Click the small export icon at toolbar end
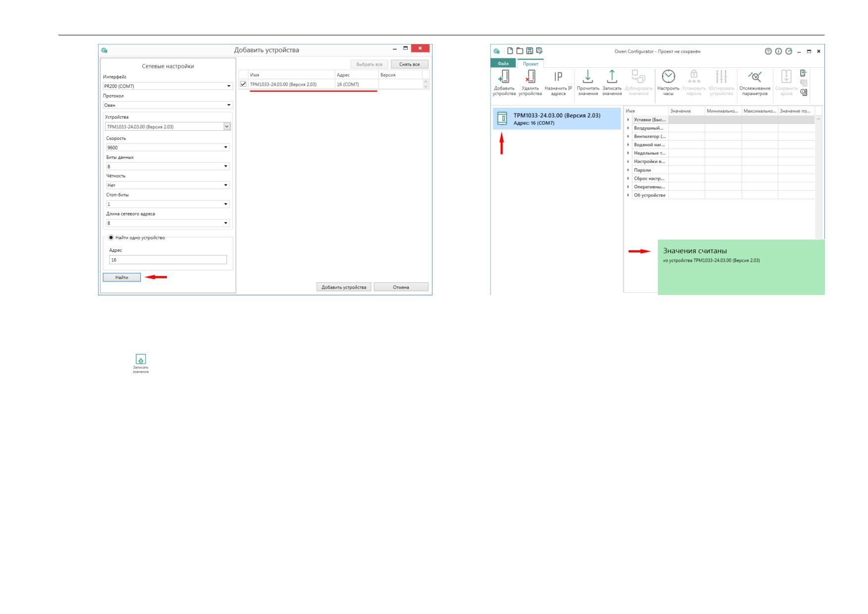 [x=804, y=73]
